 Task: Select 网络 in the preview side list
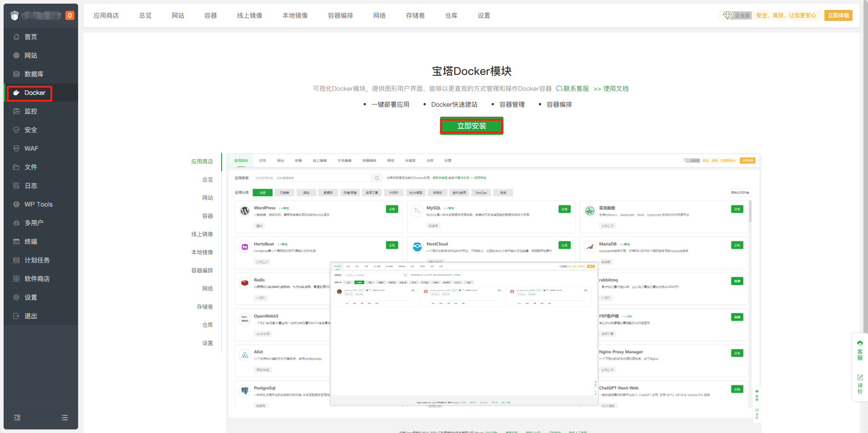(x=207, y=289)
